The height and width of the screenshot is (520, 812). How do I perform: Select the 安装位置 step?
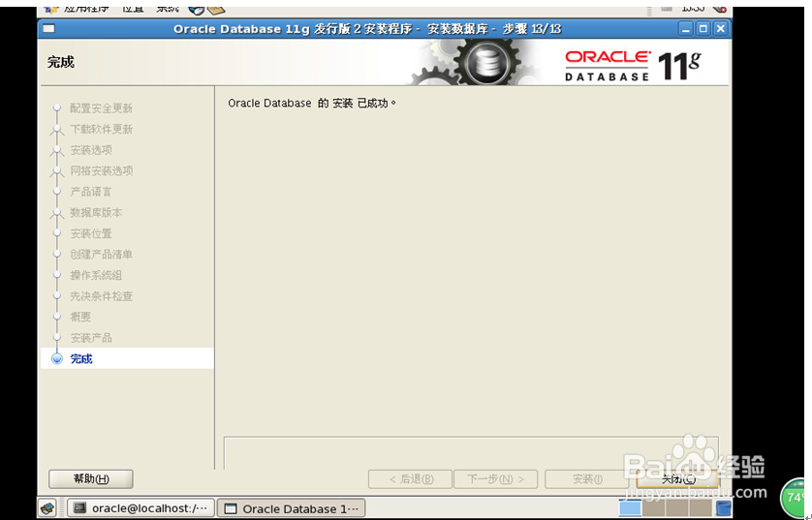[91, 233]
